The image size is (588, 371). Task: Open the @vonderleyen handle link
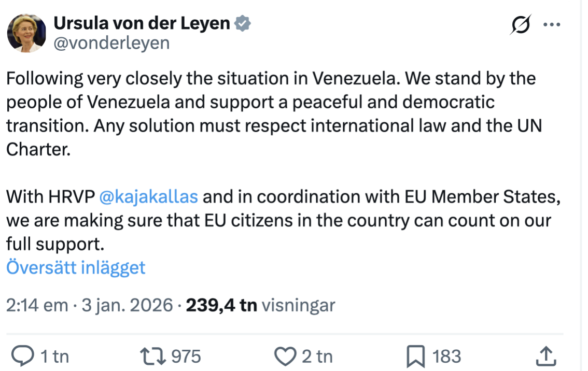pos(111,43)
